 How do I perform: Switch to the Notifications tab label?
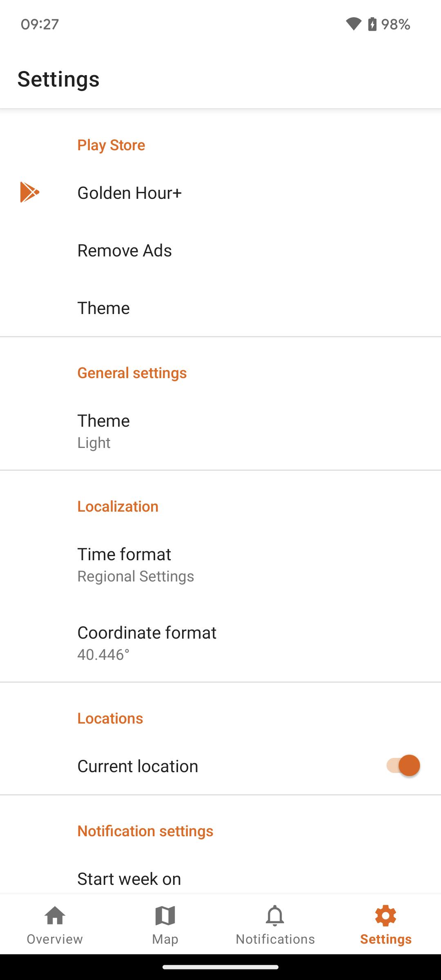[275, 939]
